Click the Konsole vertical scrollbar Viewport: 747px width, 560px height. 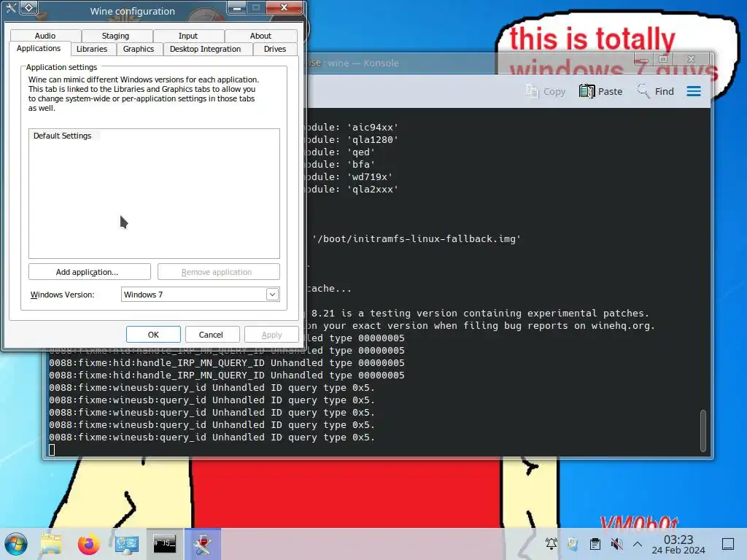(x=703, y=430)
